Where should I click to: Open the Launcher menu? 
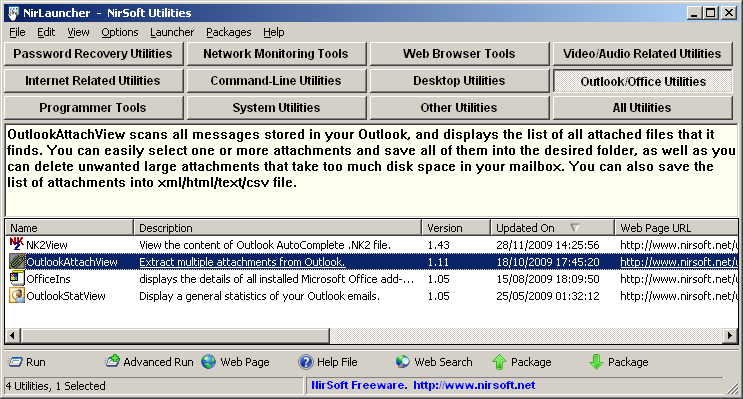tap(172, 32)
